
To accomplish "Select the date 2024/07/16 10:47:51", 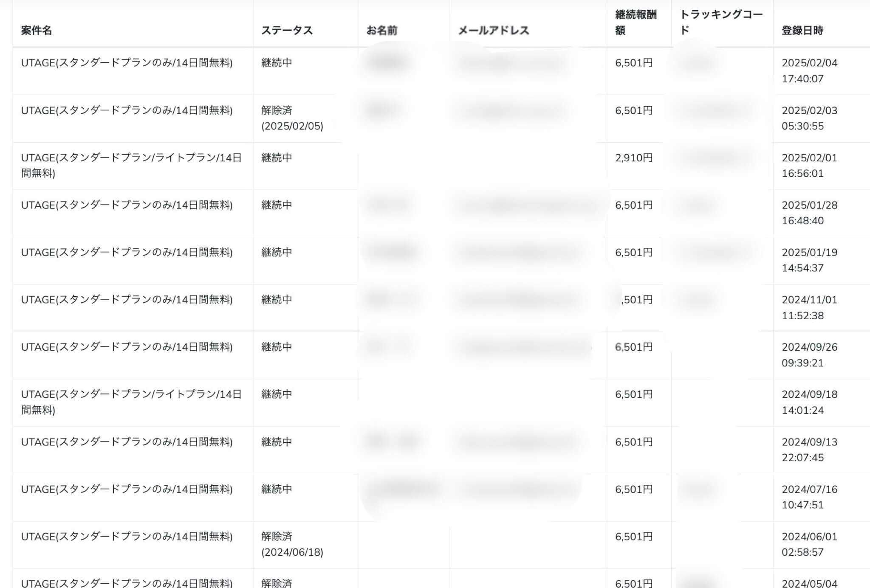I will pyautogui.click(x=810, y=497).
